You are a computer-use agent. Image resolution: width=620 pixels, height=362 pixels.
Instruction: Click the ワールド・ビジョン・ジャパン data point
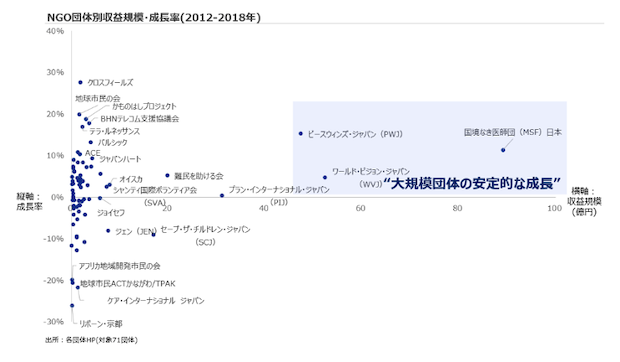[325, 177]
